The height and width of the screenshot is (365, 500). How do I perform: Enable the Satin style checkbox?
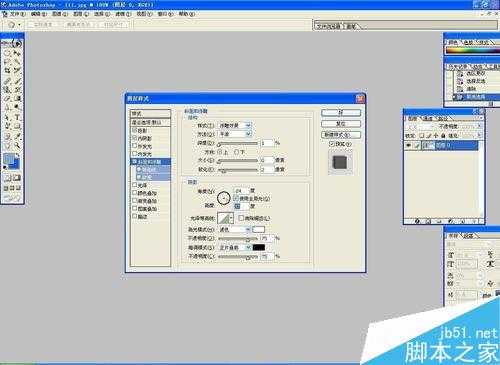pyautogui.click(x=135, y=185)
